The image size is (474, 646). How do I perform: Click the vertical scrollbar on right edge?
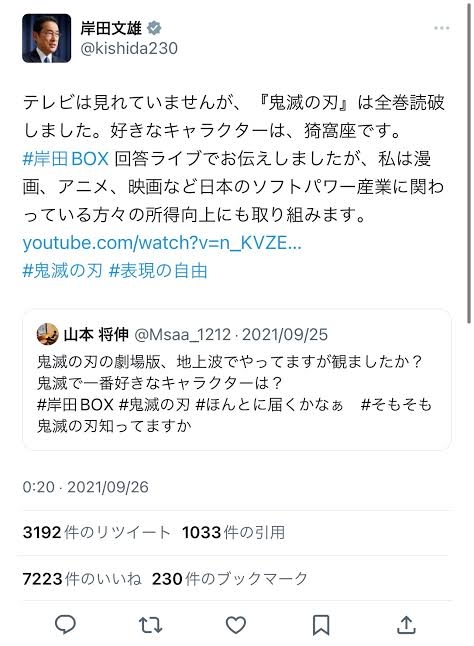pyautogui.click(x=469, y=163)
